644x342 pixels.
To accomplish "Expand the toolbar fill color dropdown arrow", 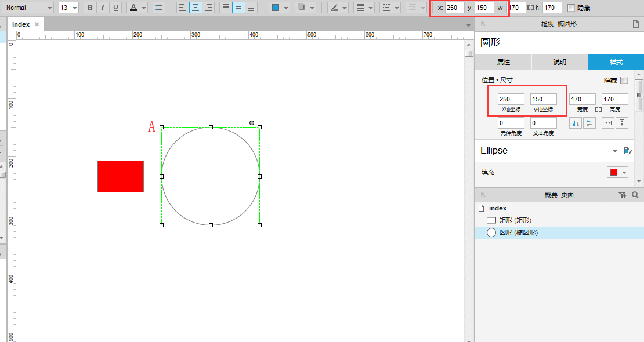I will (x=286, y=8).
